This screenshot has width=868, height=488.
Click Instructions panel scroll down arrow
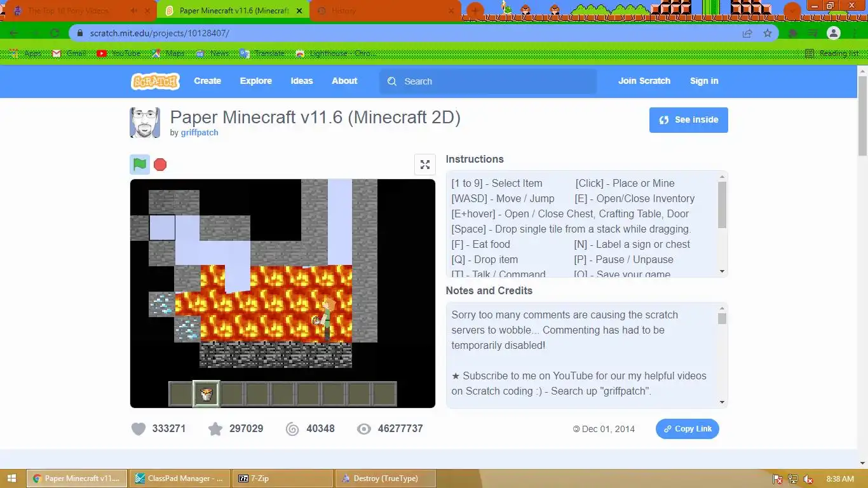coord(722,271)
